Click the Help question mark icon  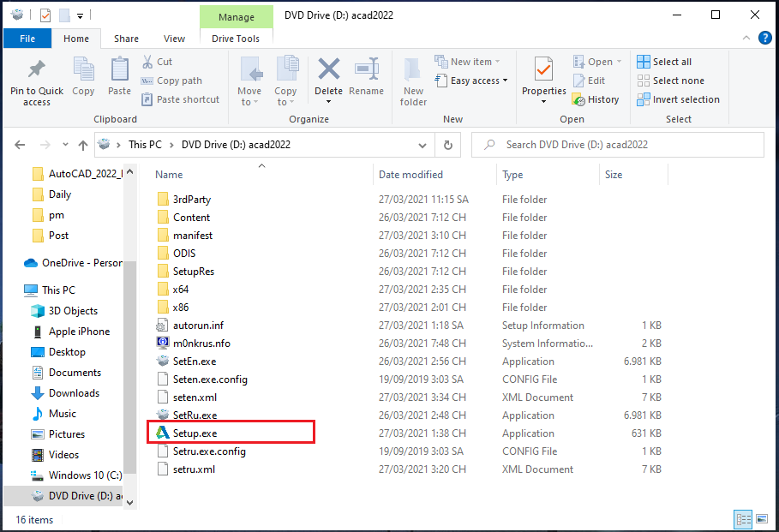click(x=765, y=38)
